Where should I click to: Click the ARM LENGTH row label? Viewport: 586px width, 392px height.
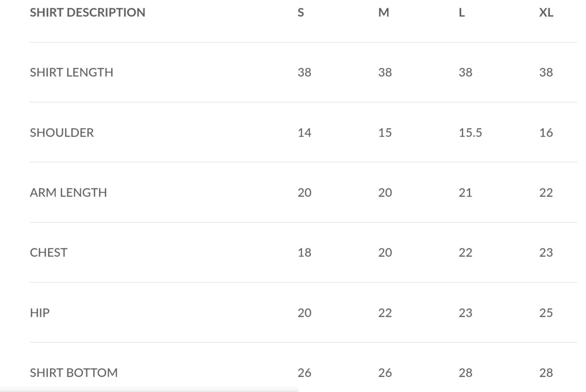69,193
